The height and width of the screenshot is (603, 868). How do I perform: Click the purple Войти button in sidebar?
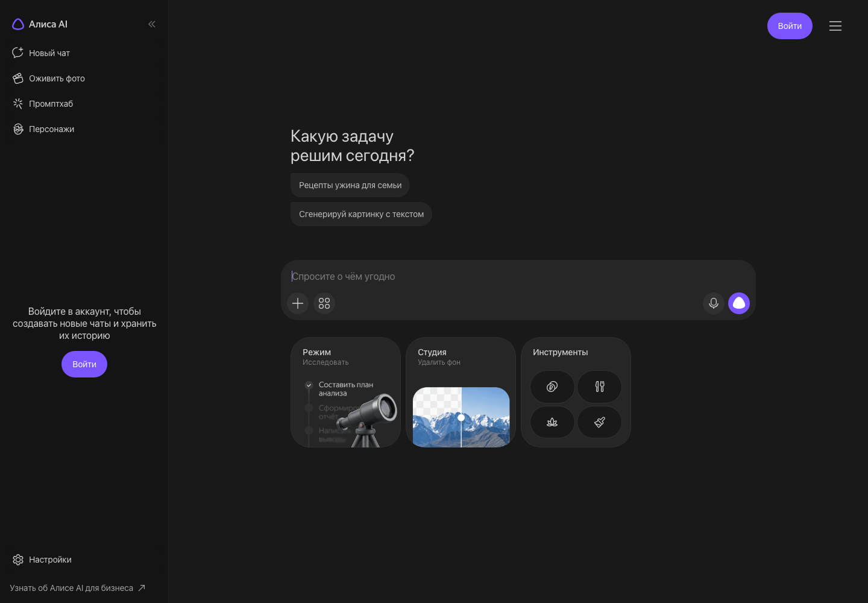(x=84, y=364)
